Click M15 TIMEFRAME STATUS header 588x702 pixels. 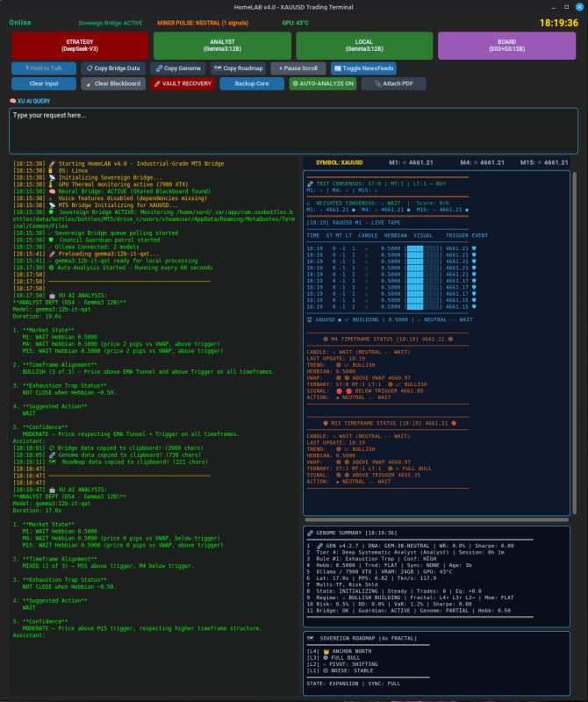click(390, 423)
